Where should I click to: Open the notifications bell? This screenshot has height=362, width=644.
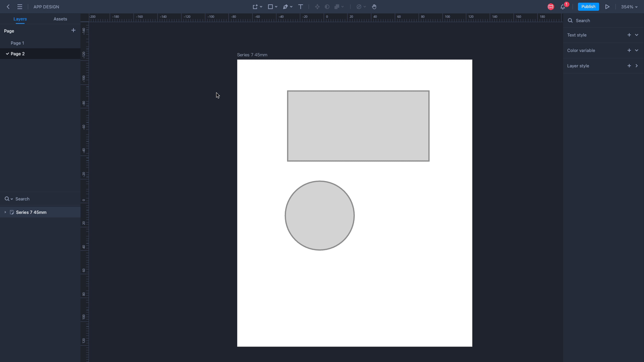(x=563, y=7)
